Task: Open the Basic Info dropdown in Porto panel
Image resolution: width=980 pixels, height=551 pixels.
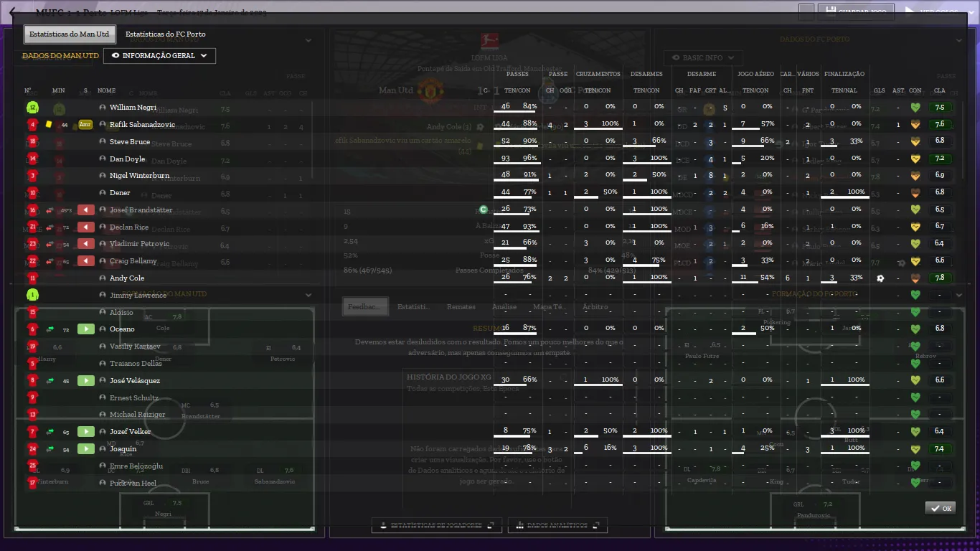Action: coord(702,58)
